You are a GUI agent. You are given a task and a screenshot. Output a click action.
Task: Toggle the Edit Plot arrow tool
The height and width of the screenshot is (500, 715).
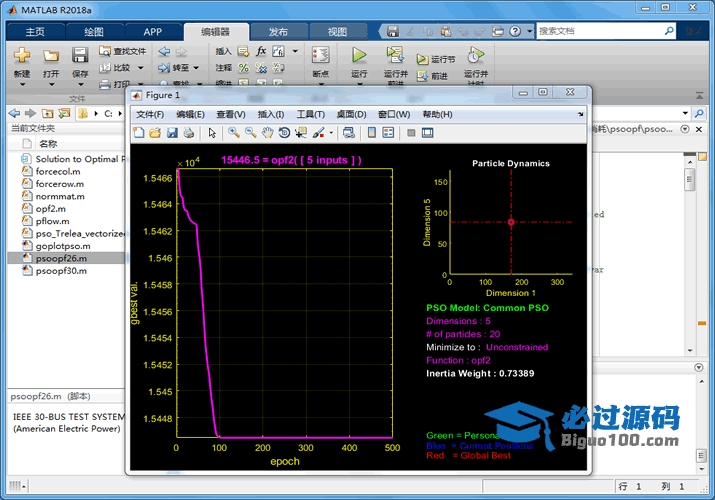coord(211,132)
